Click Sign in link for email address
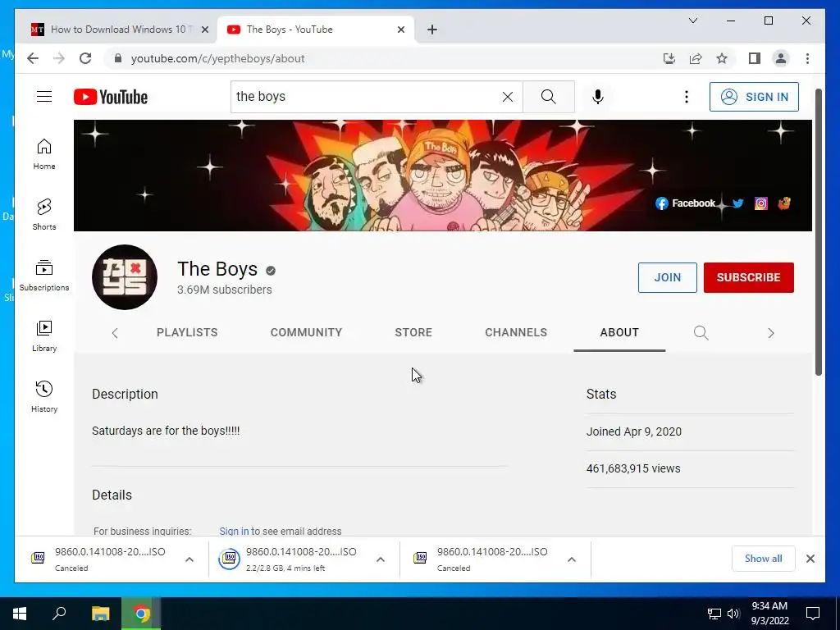The height and width of the screenshot is (630, 840). pos(234,531)
